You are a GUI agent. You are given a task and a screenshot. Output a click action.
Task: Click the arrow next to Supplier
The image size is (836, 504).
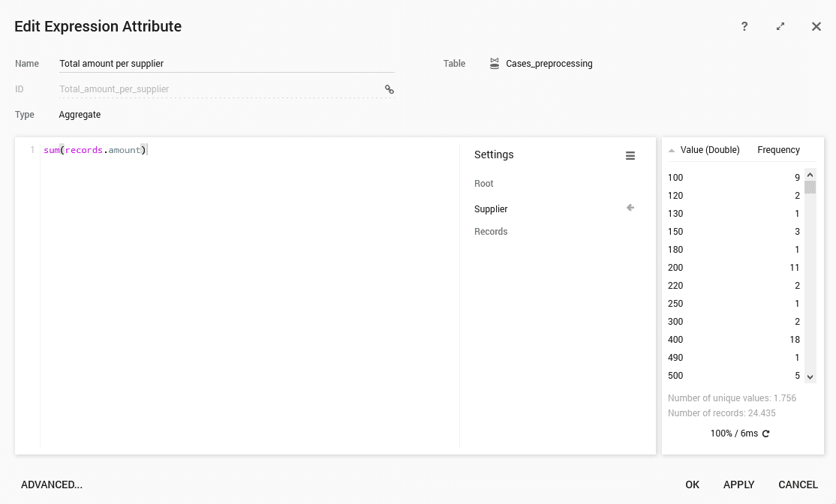630,208
